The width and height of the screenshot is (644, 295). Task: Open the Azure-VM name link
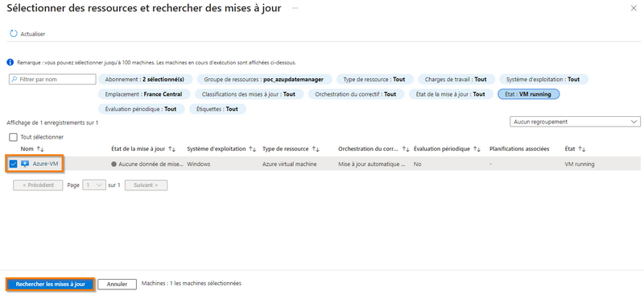coord(46,164)
